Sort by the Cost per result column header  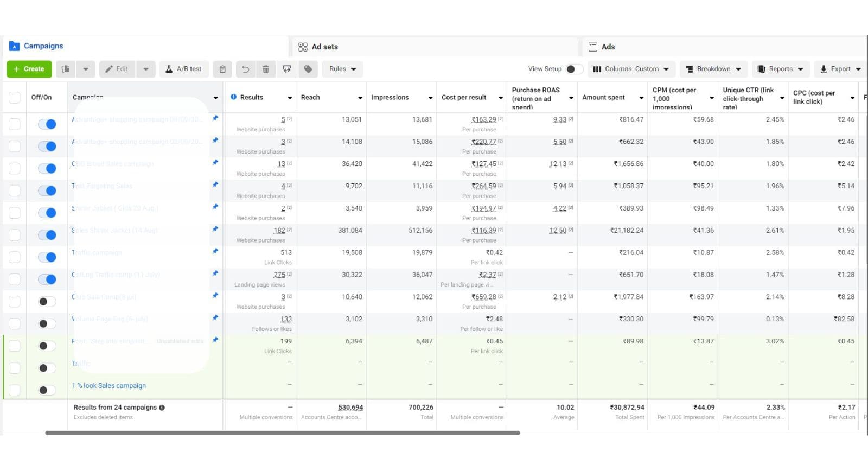pos(464,98)
